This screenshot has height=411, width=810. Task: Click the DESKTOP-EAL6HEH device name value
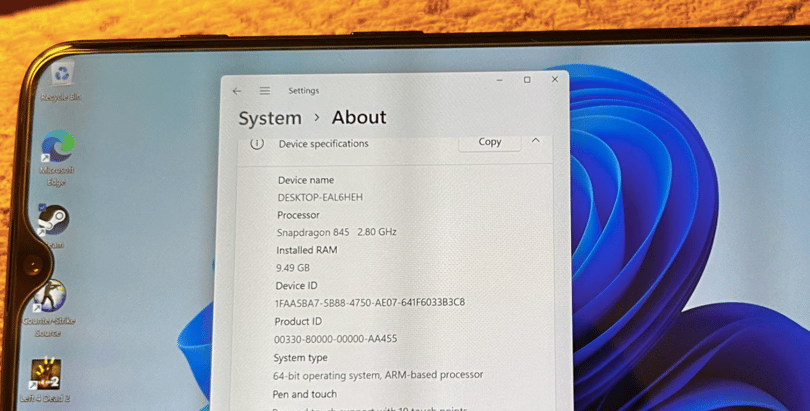coord(320,197)
